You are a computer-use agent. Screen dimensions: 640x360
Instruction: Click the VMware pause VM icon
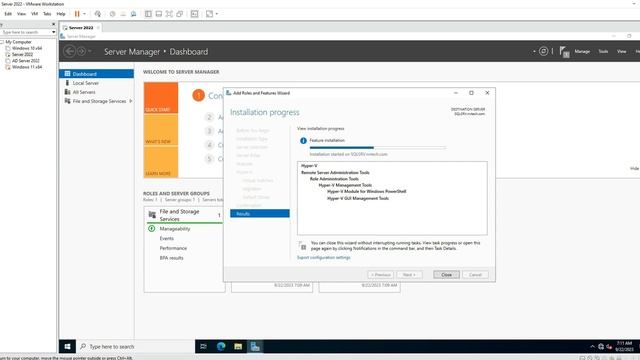pyautogui.click(x=77, y=14)
